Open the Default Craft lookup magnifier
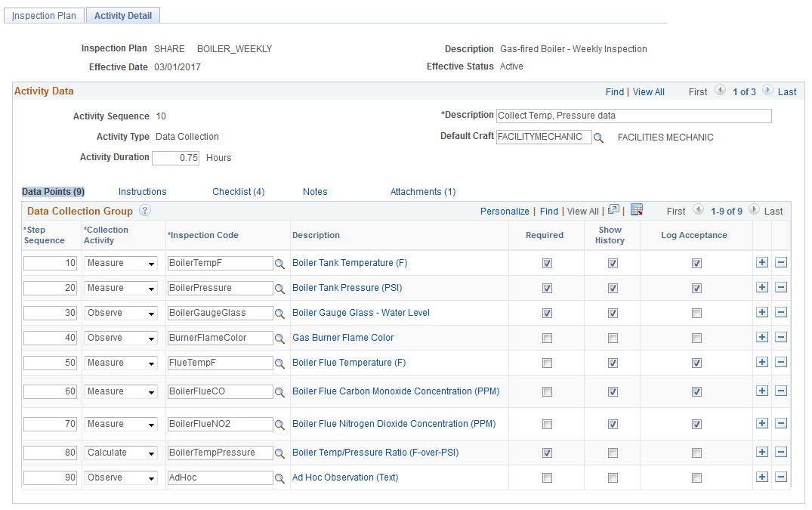The width and height of the screenshot is (812, 510). coord(600,137)
